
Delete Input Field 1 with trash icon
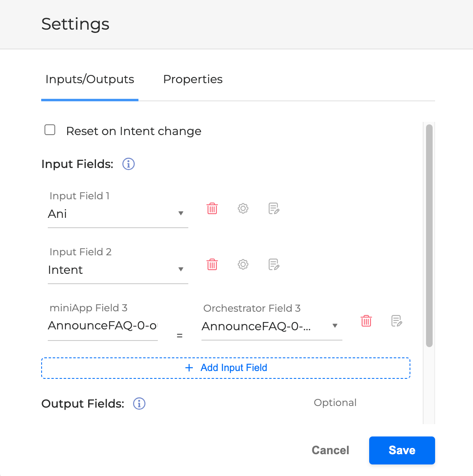pyautogui.click(x=212, y=208)
